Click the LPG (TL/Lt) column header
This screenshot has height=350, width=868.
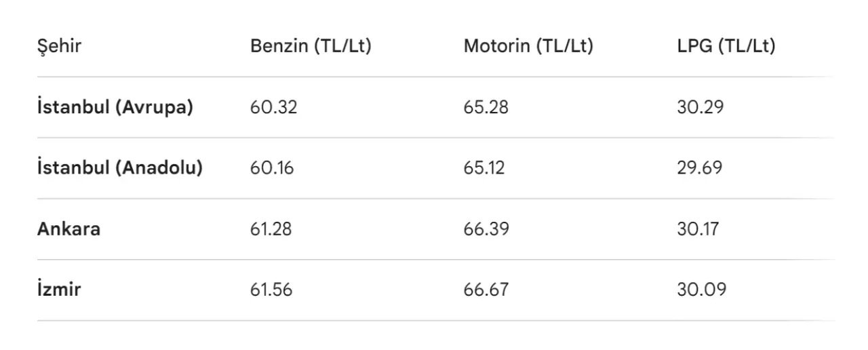726,47
